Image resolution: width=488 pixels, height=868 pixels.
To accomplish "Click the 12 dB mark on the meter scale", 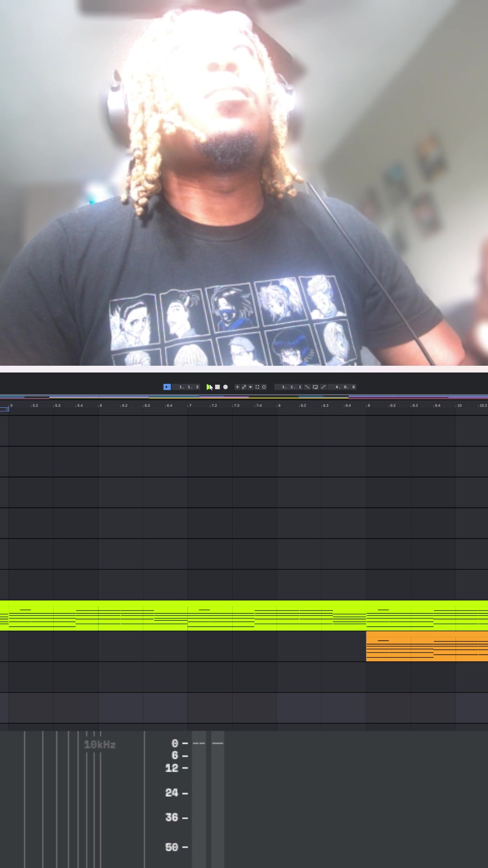I will pyautogui.click(x=172, y=768).
